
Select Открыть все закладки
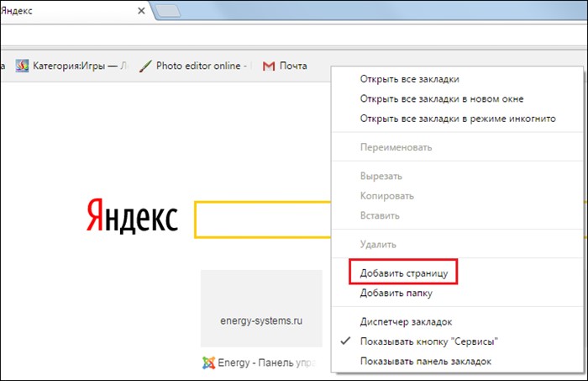(409, 79)
